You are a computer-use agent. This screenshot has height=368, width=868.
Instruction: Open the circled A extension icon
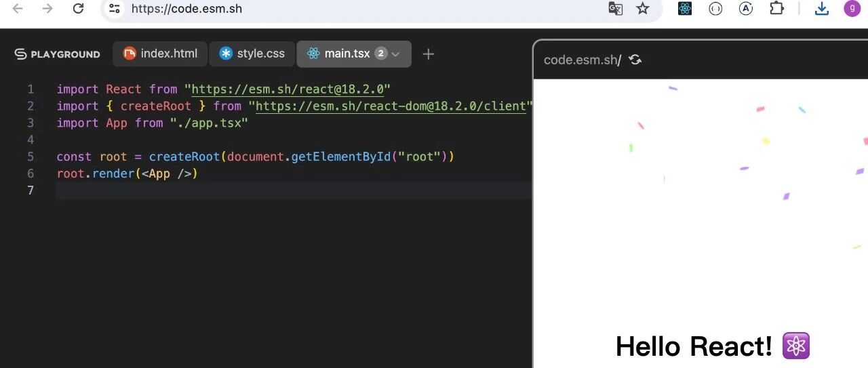746,9
